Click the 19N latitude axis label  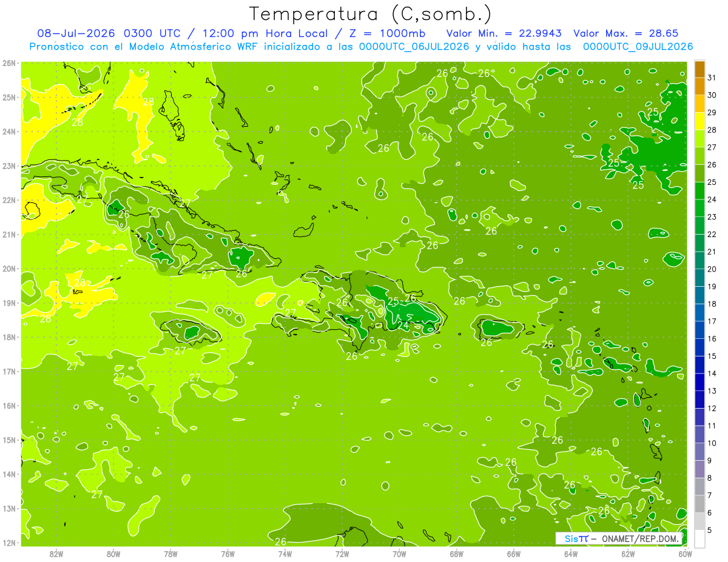(9, 303)
